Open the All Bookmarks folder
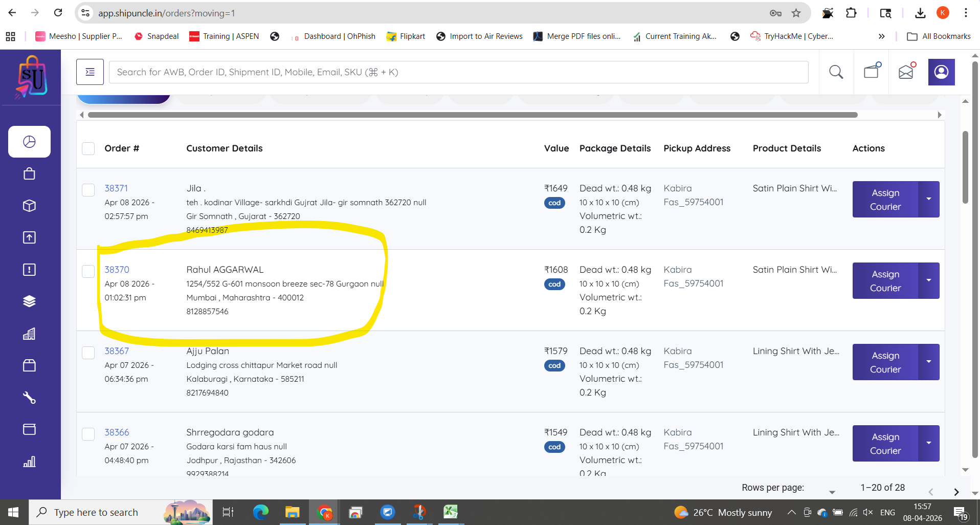This screenshot has width=980, height=525. [x=939, y=36]
